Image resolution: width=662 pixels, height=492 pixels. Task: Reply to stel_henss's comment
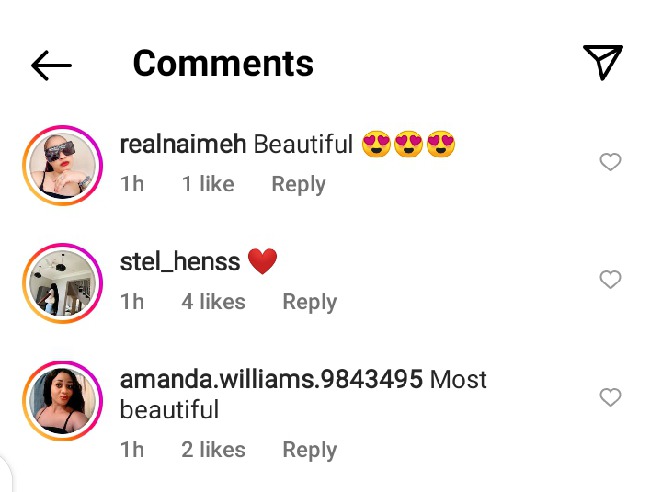click(309, 302)
